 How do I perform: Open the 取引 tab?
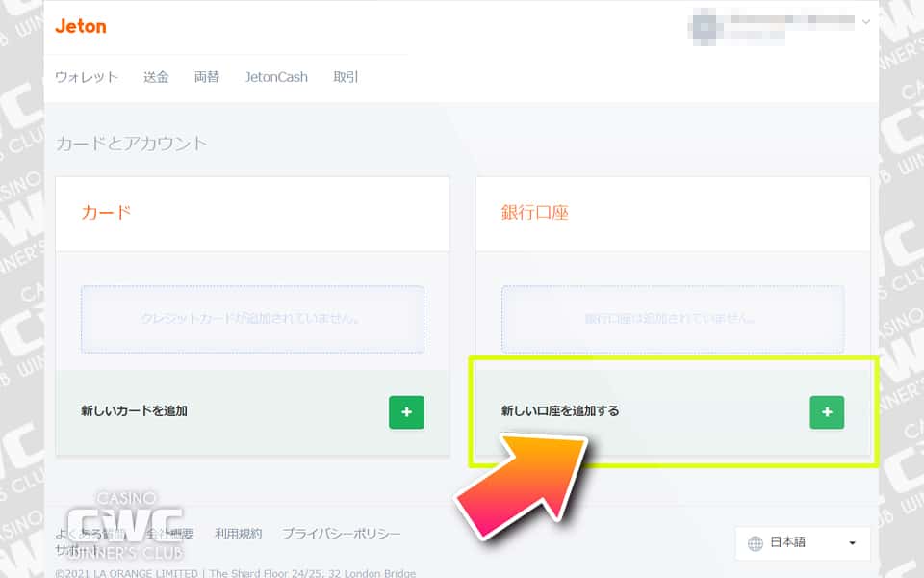[346, 77]
